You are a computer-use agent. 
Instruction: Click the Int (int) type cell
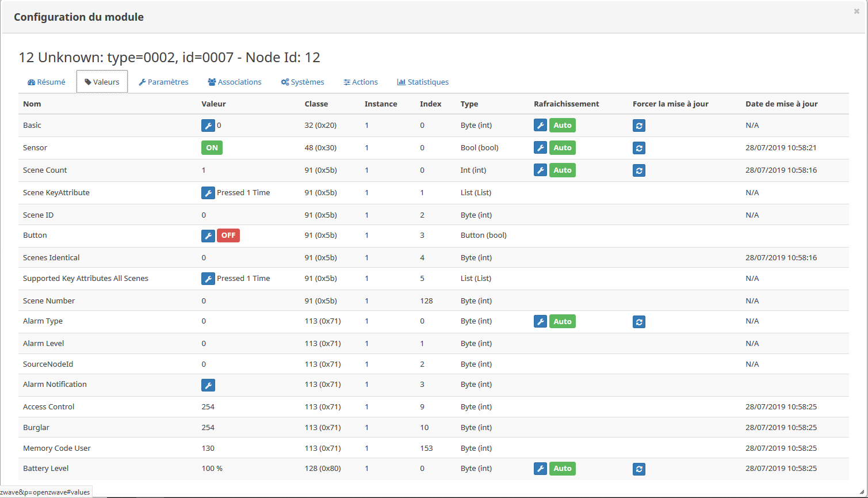point(473,170)
